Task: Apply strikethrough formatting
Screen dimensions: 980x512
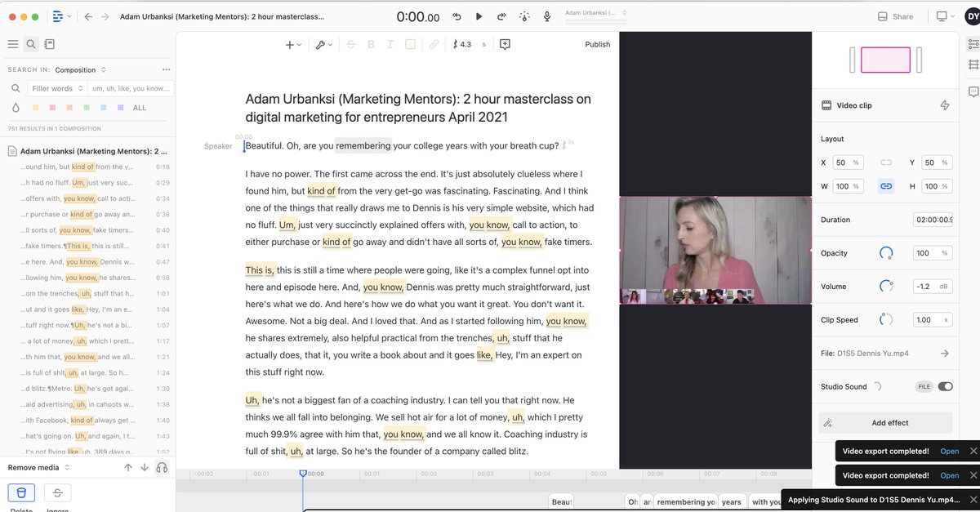Action: (351, 44)
